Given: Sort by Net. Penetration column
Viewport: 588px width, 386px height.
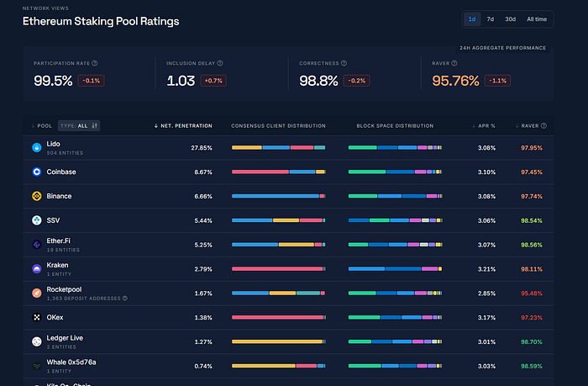Looking at the screenshot, I should (183, 126).
